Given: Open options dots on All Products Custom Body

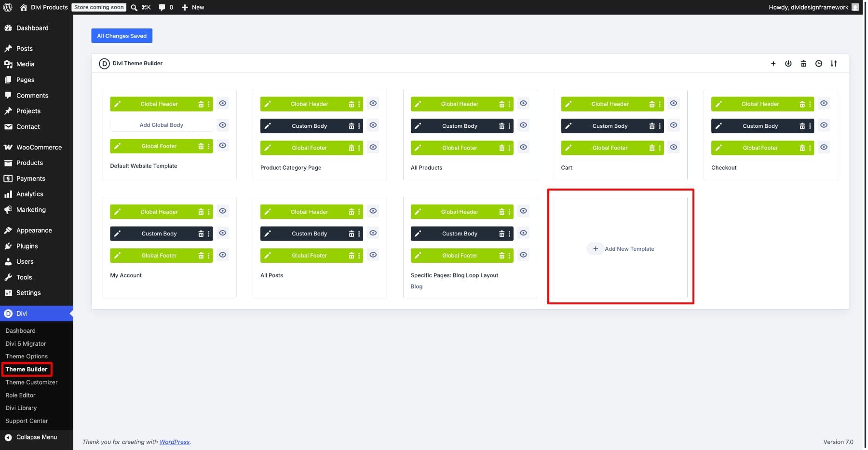Looking at the screenshot, I should point(509,126).
